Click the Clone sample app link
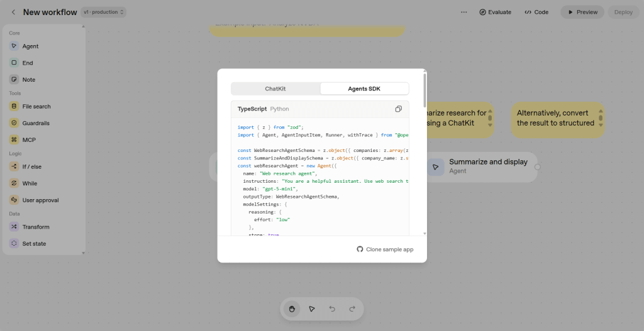Image resolution: width=644 pixels, height=331 pixels. [x=385, y=249]
